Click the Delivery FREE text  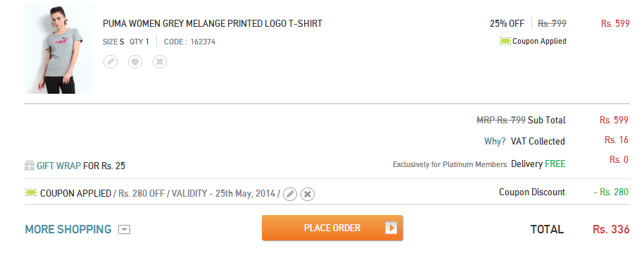click(538, 164)
